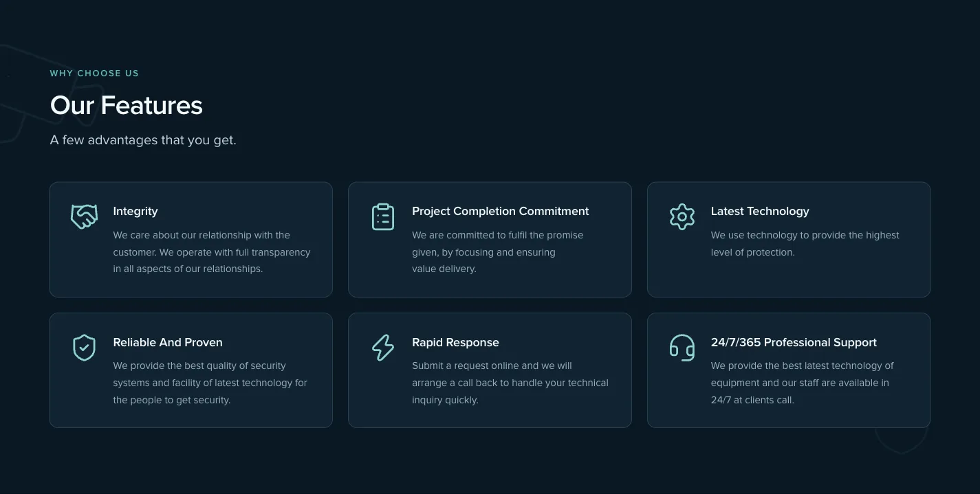Click the 'best quality of security systems' description
Screen dimensions: 980x494
tap(210, 383)
